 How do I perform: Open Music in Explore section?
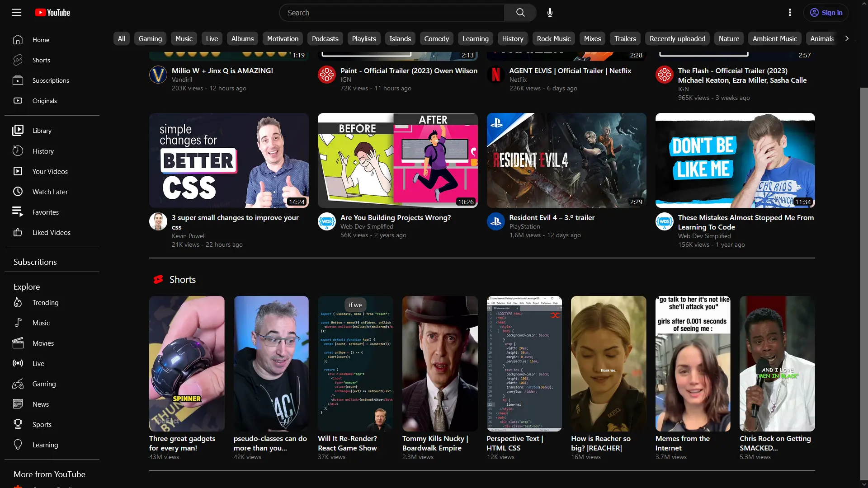(52, 323)
